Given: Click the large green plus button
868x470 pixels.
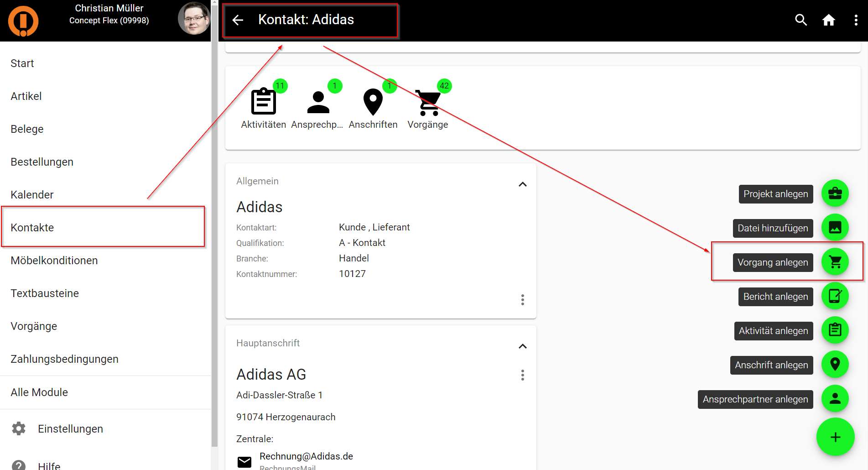Looking at the screenshot, I should [x=835, y=437].
